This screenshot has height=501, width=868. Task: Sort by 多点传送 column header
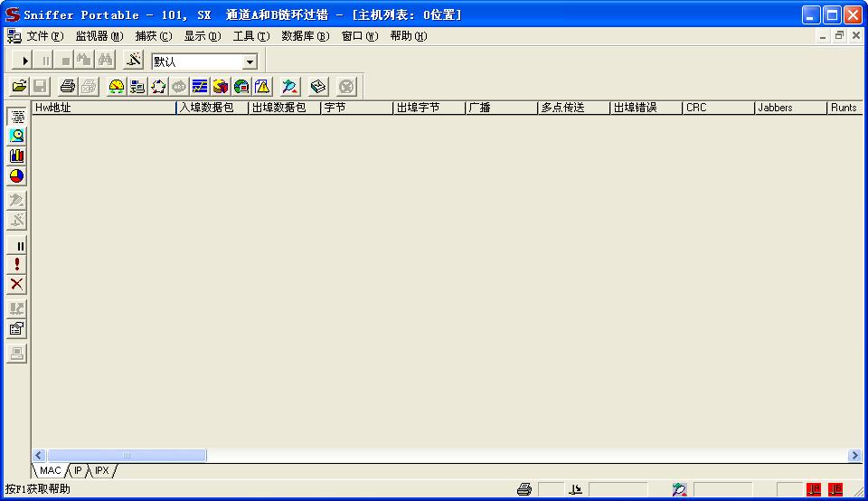point(574,108)
